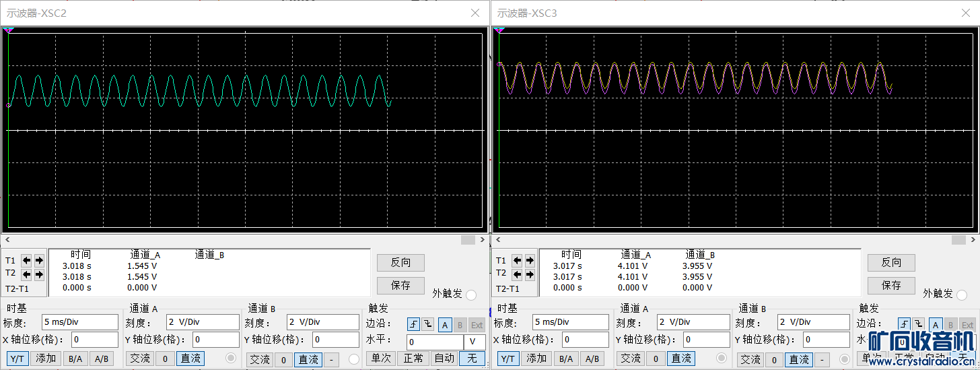This screenshot has width=980, height=370.
Task: Choose 无 (None) trigger in XSC2
Action: 473,359
